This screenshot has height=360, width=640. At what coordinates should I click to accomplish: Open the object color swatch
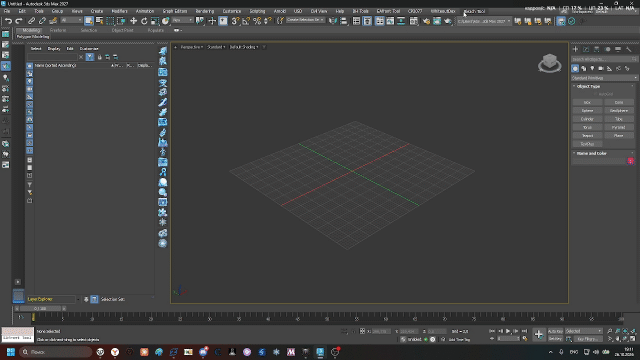(631, 161)
